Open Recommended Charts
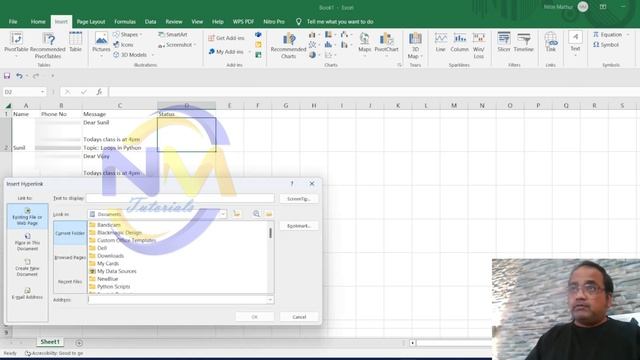Image resolution: width=640 pixels, height=360 pixels. 288,45
